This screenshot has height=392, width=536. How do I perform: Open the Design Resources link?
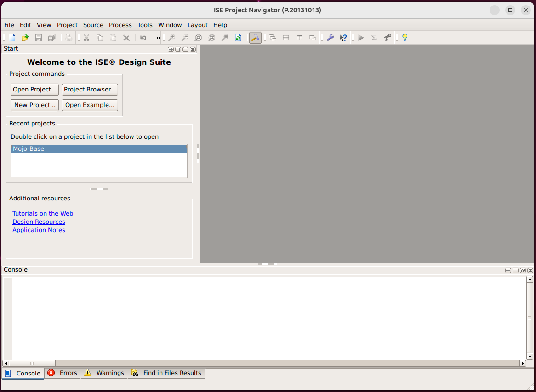pos(39,222)
